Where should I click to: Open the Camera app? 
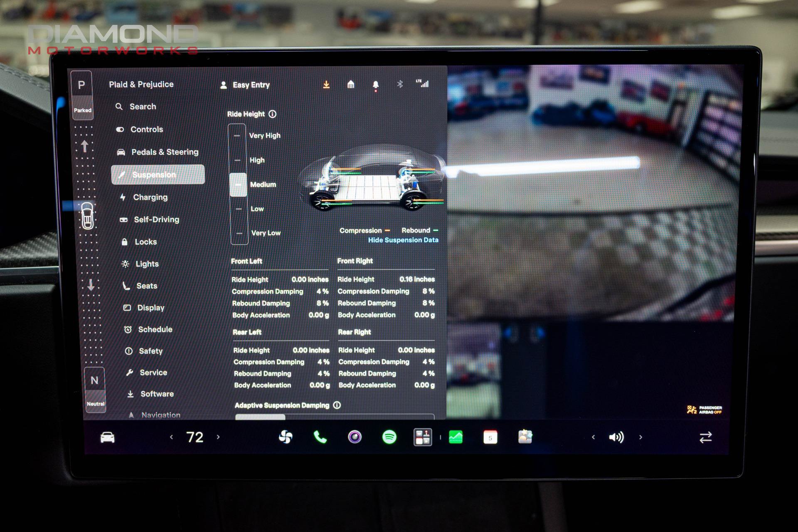355,437
